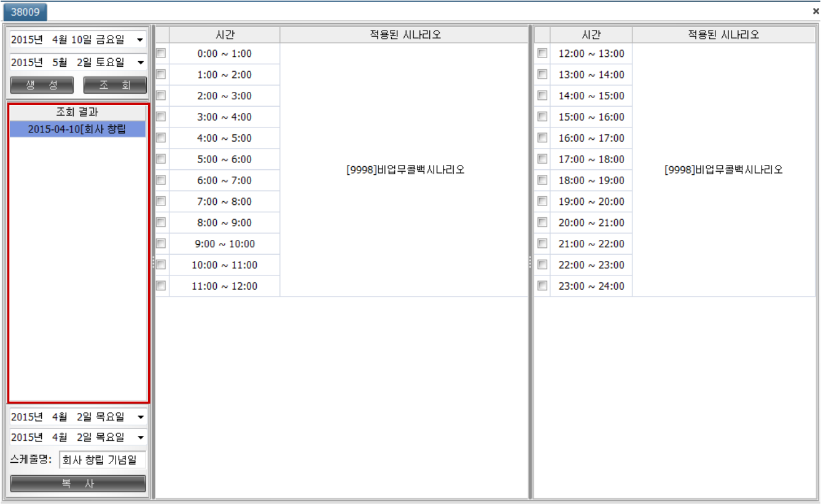Enable the 6:00 ~ 7:00 checkbox
This screenshot has height=504, width=821.
pyautogui.click(x=161, y=180)
